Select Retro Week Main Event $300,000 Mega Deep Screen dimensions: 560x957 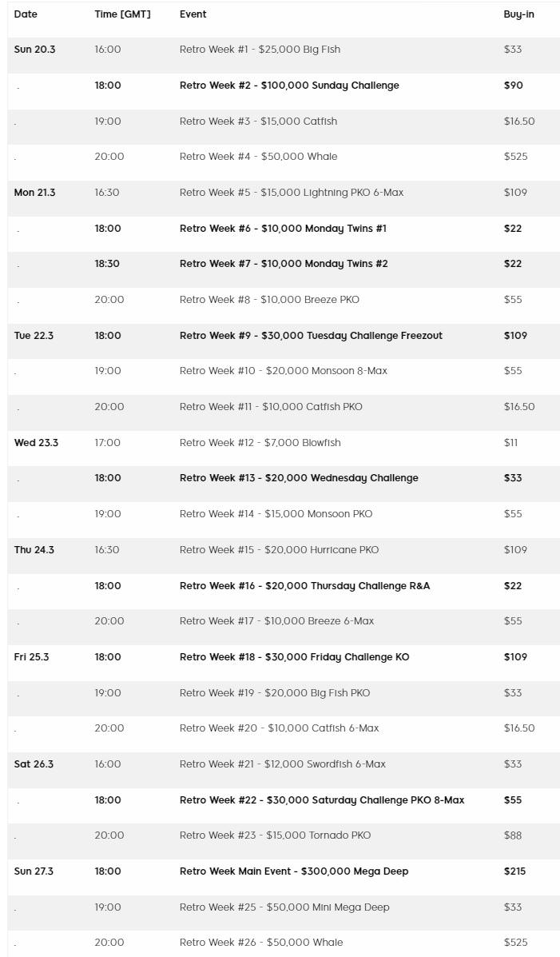tap(294, 871)
